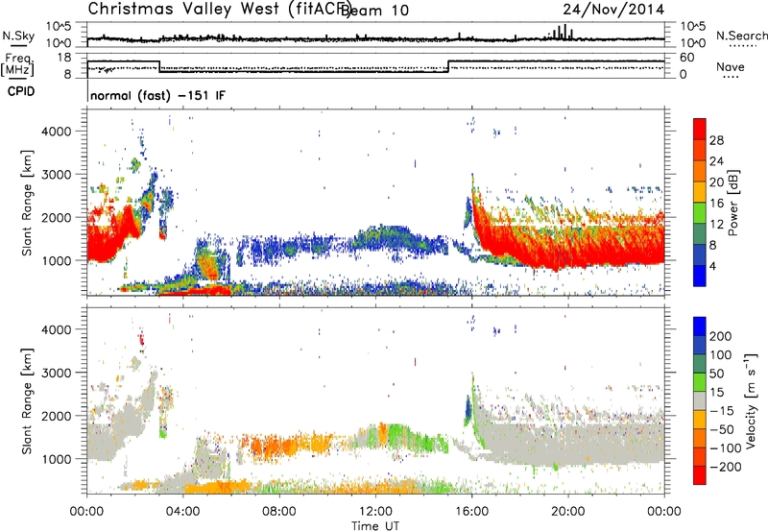Viewport: 768px width, 532px height.
Task: Click the frequency step-down near 03:00 in Freq plot
Action: pyautogui.click(x=159, y=66)
